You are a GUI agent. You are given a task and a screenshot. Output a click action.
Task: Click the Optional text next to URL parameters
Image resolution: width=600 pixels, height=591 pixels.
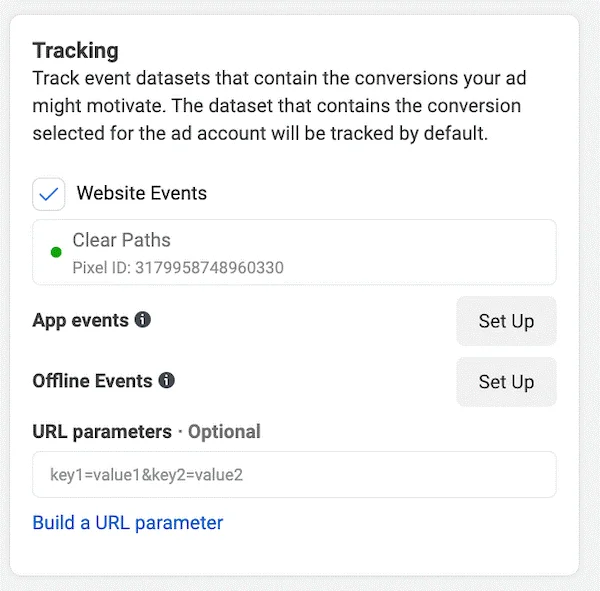tap(224, 432)
